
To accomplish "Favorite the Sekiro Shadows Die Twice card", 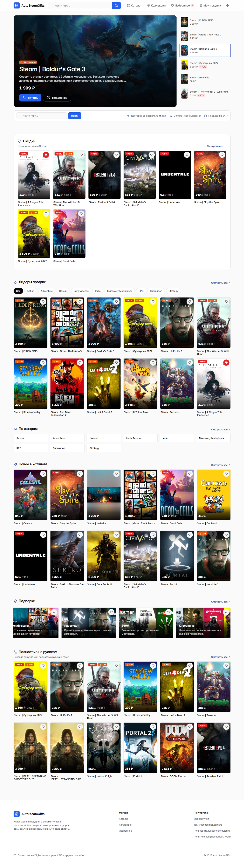I will 80,535.
